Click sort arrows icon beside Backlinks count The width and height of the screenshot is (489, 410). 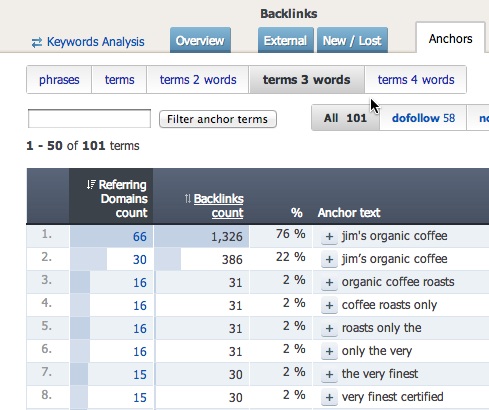[188, 199]
